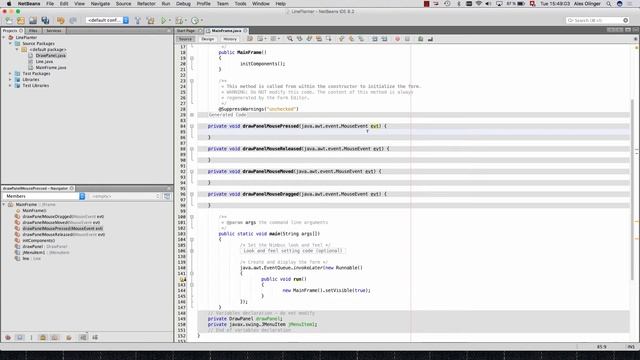
Task: Click the Toggle Highlight Search editor icon
Action: pos(319,39)
